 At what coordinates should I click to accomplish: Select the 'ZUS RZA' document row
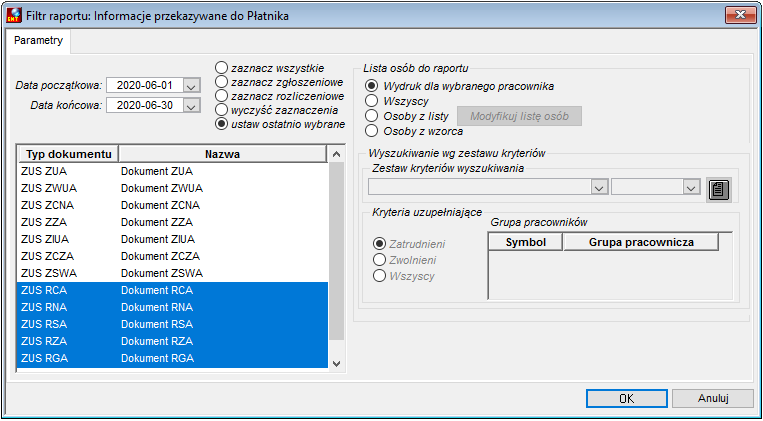173,342
